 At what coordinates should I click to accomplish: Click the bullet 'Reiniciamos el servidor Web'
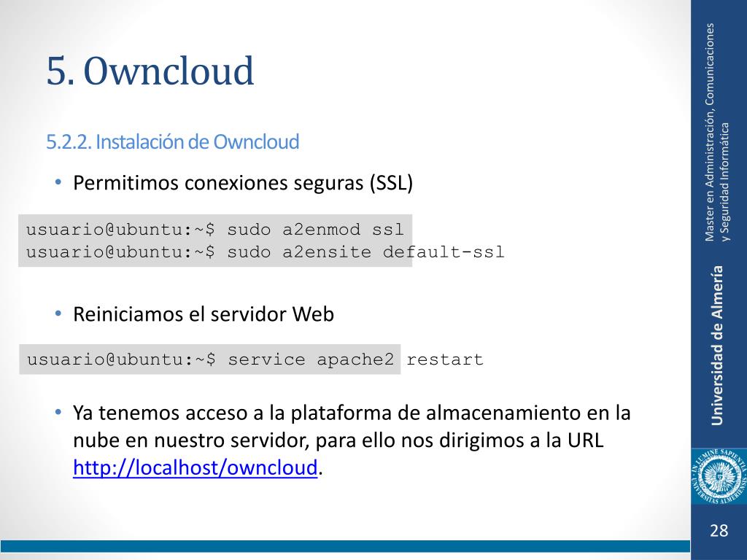204,314
